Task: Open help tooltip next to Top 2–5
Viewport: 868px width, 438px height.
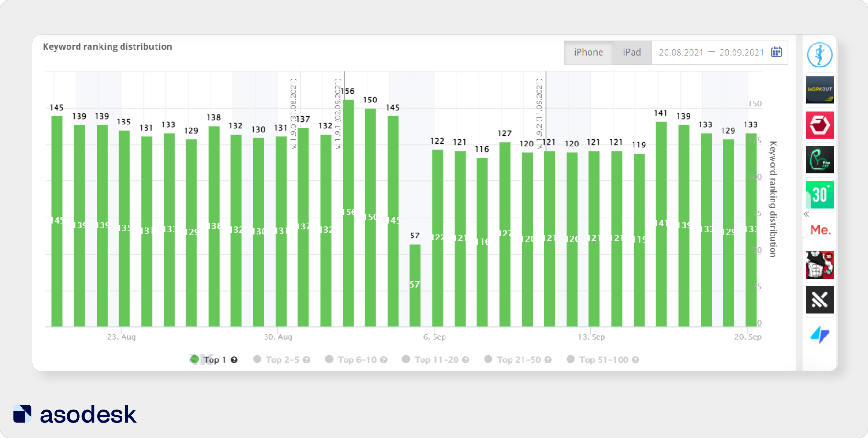Action: [306, 360]
